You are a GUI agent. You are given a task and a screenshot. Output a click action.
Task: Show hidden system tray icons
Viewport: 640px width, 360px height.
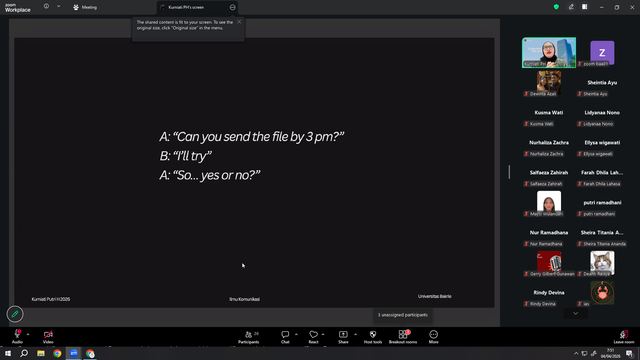click(576, 353)
